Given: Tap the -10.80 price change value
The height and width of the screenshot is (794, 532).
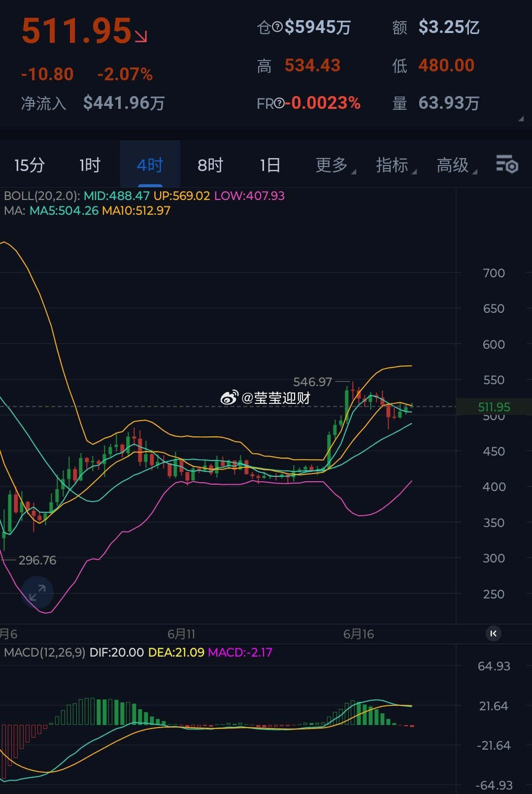Looking at the screenshot, I should coord(47,74).
